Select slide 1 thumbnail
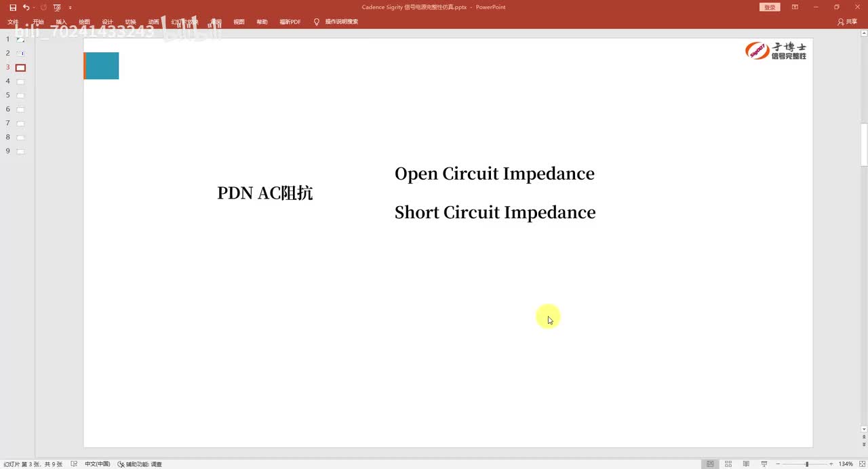This screenshot has height=469, width=868. coord(20,39)
